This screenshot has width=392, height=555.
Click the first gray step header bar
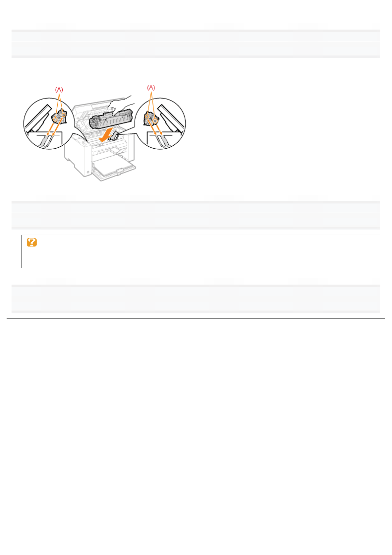coord(196,44)
